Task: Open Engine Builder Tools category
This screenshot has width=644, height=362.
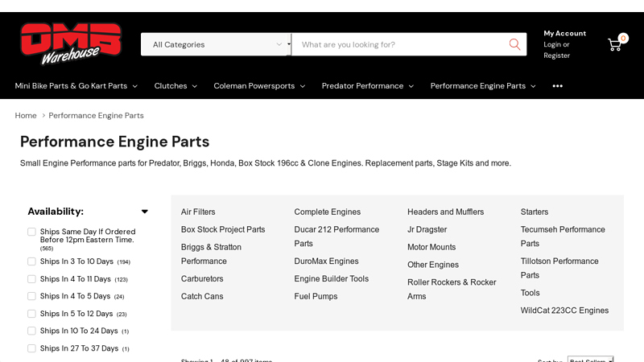Action: click(332, 278)
